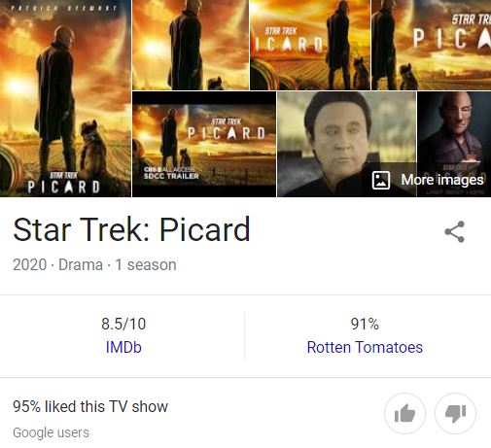Open the untitled Picard silhouette sunset thumbnail
This screenshot has height=448, width=491.
coord(191,45)
